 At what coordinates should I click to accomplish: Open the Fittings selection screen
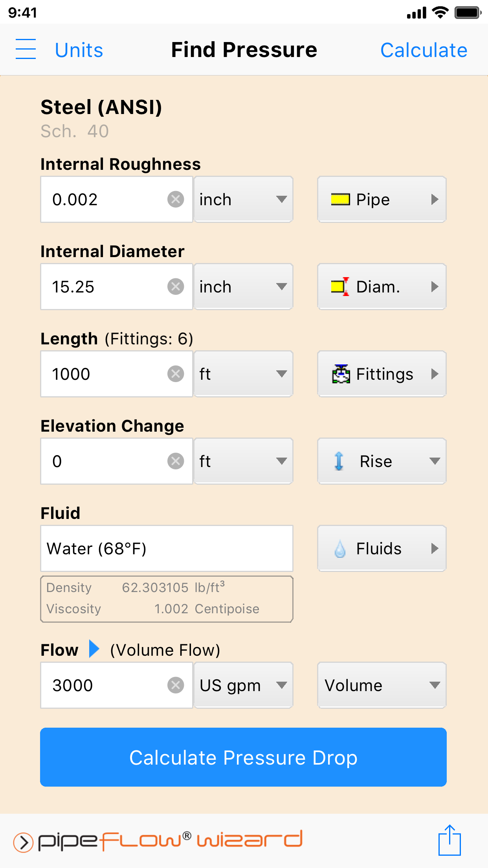pos(381,374)
